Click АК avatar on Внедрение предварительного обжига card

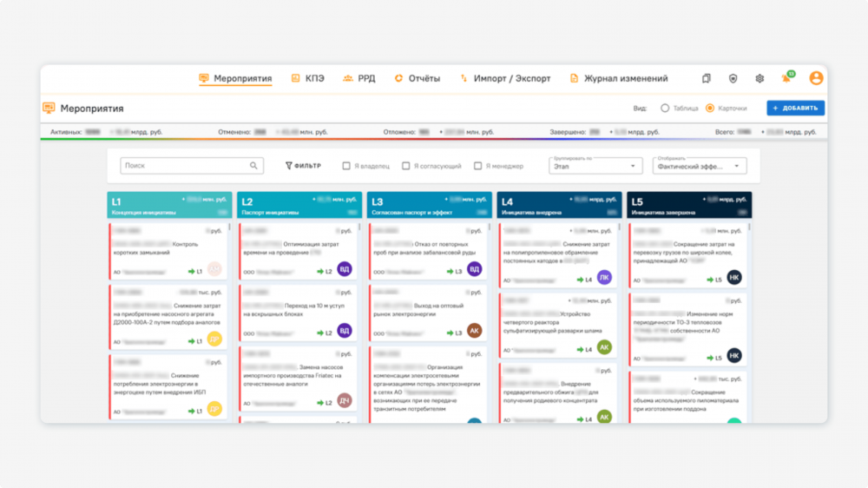604,417
